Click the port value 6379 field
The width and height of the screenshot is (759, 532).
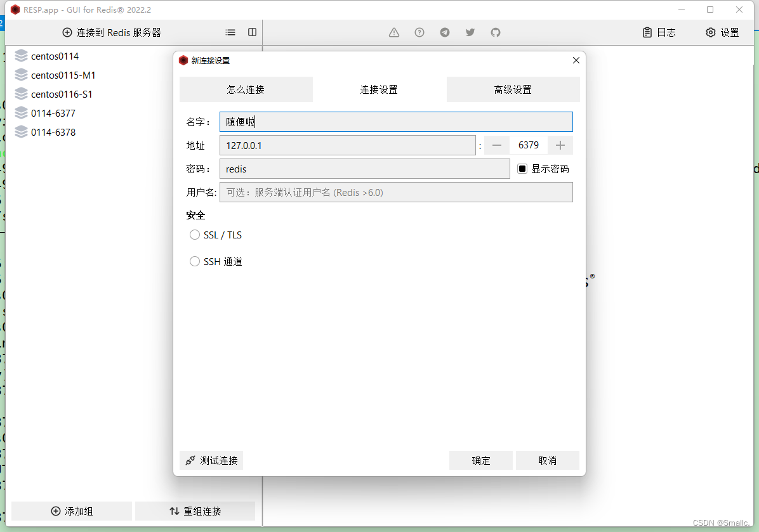click(528, 146)
